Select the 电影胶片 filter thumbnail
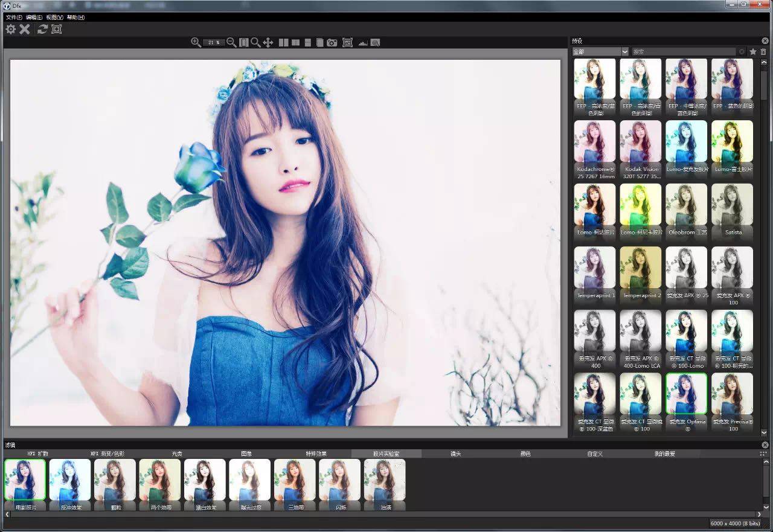 (25, 485)
